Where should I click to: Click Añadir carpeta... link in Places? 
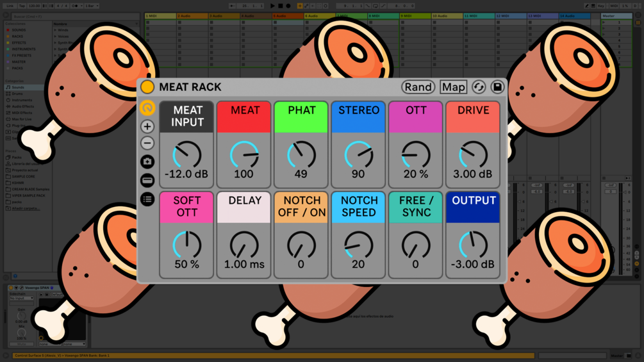[26, 208]
